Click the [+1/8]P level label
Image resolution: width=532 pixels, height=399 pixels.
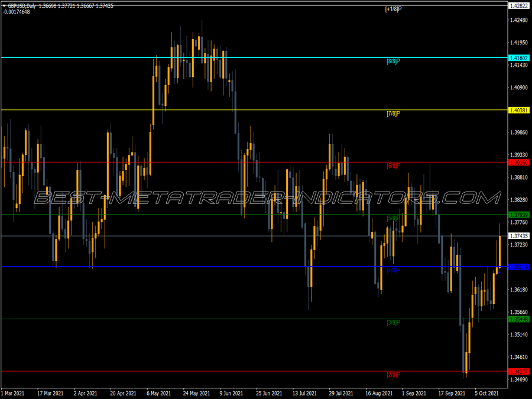click(x=393, y=9)
